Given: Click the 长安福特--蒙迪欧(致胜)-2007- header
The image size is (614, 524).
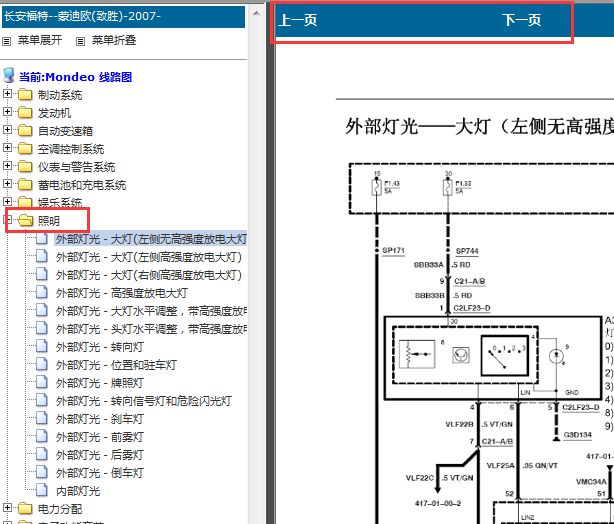Looking at the screenshot, I should click(123, 17).
